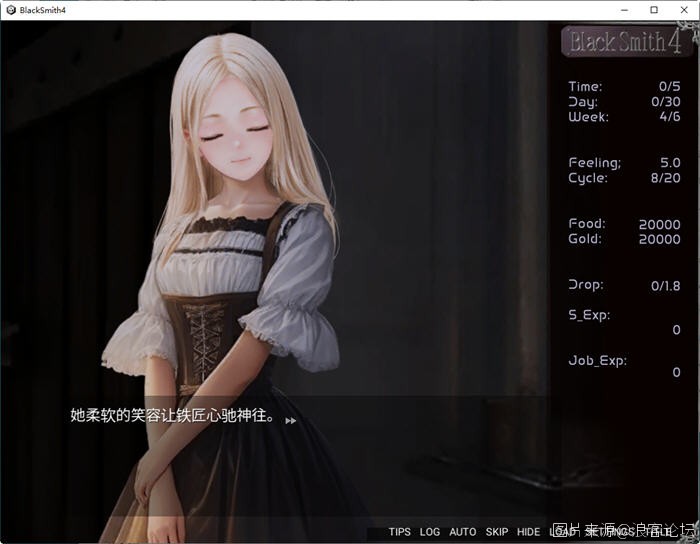Click the Black Smith 4 logo banner

coord(626,42)
